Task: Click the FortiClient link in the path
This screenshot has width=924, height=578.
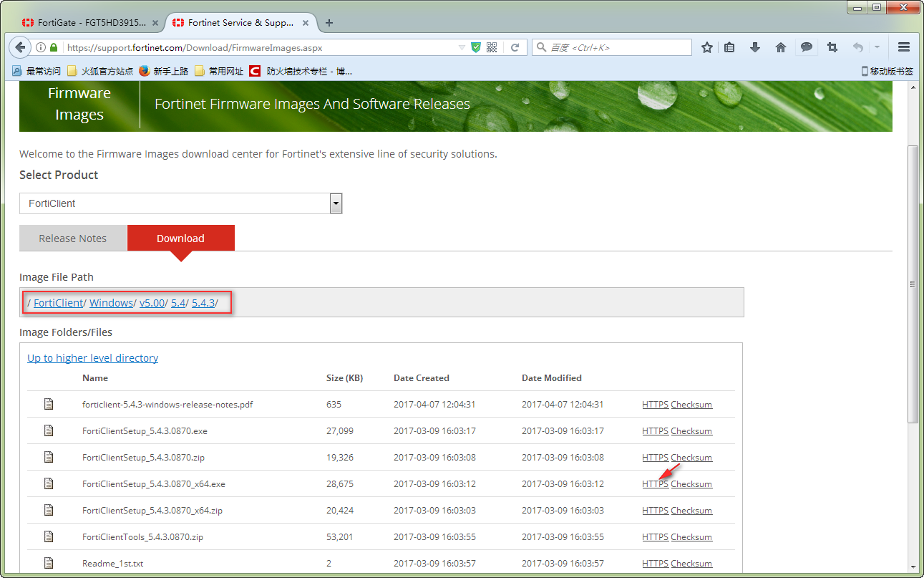Action: (x=59, y=303)
